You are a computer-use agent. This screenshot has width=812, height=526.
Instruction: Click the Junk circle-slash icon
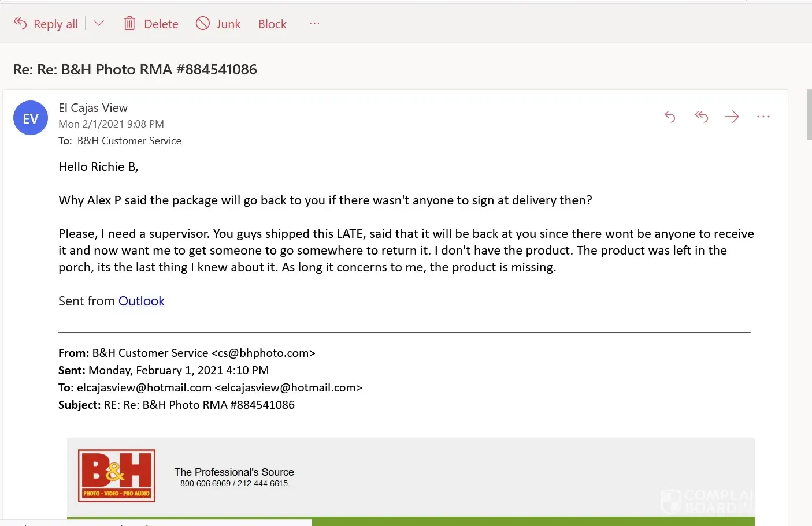(x=203, y=23)
